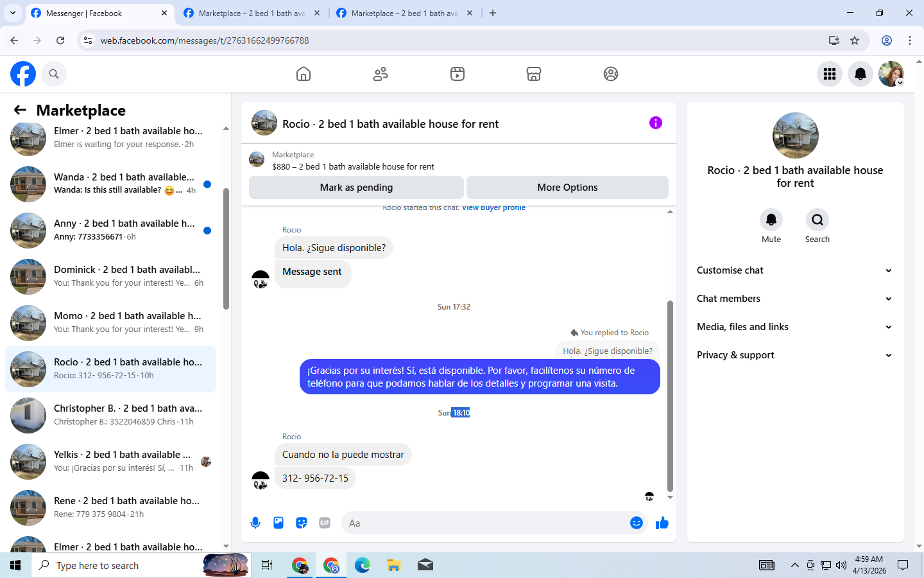Open Task View on taskbar
The image size is (924, 578).
pos(267,565)
